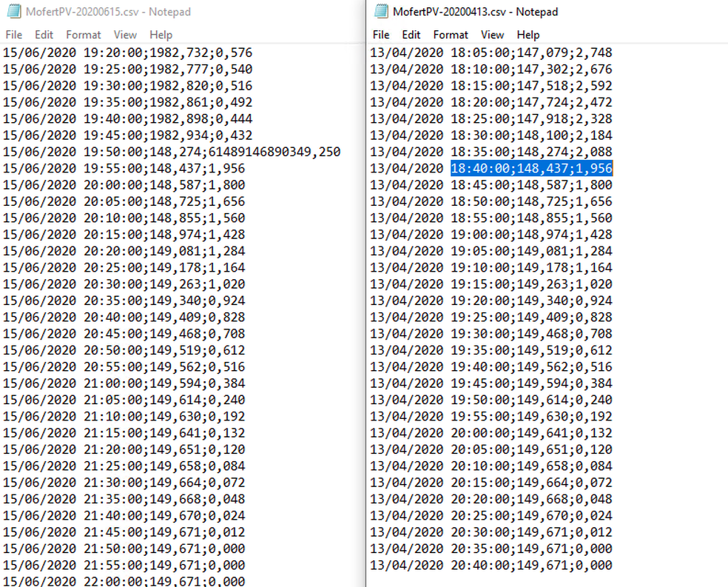728x587 pixels.
Task: Click line 13/04/2020 20:30:00;149,671;0,012
Action: (x=491, y=532)
